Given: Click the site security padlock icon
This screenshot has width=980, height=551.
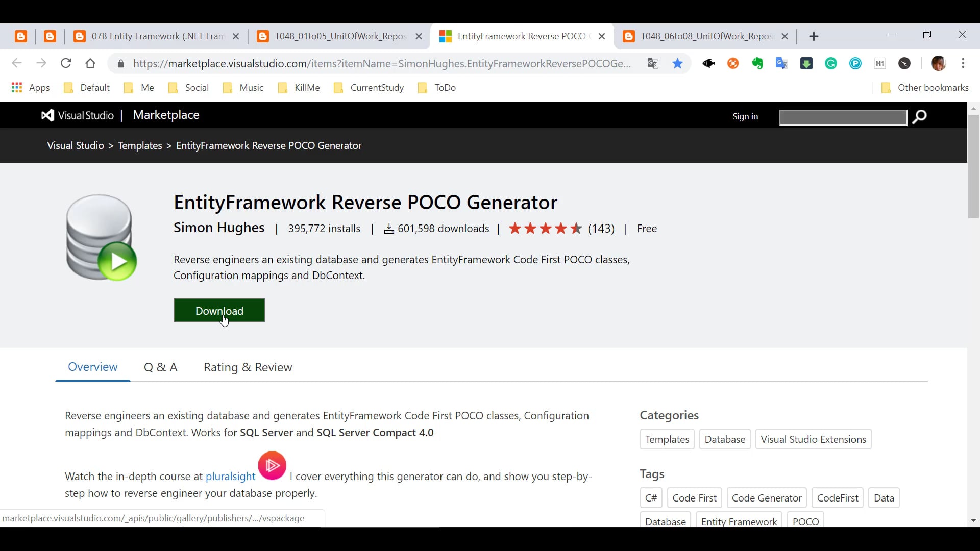Looking at the screenshot, I should (x=121, y=63).
